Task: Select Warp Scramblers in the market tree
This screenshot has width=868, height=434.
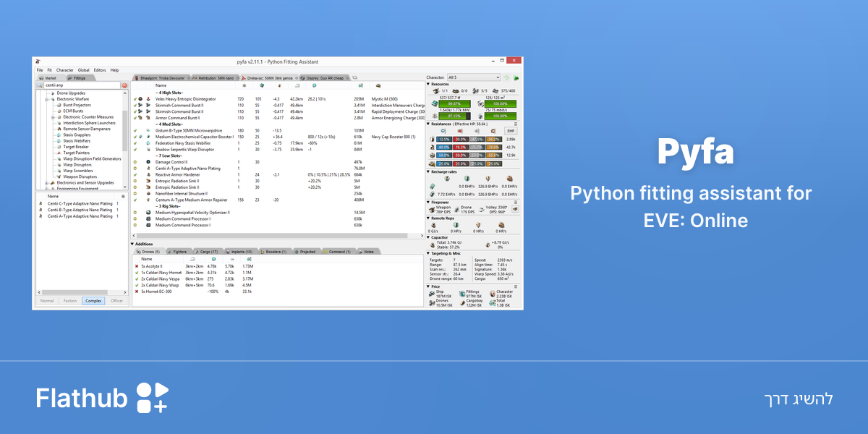Action: pos(77,171)
